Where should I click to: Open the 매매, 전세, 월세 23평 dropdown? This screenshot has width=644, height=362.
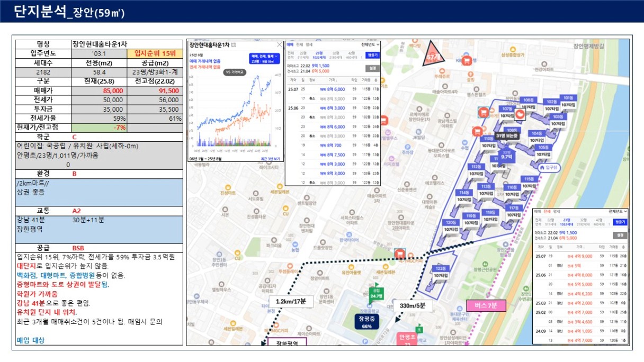(264, 58)
